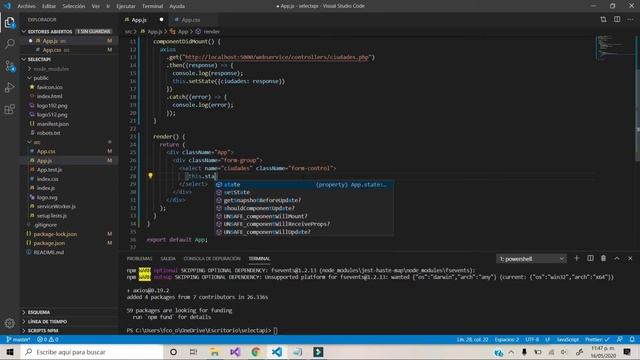This screenshot has width=640, height=360.
Task: Open the Archivo menu
Action: 27,6
